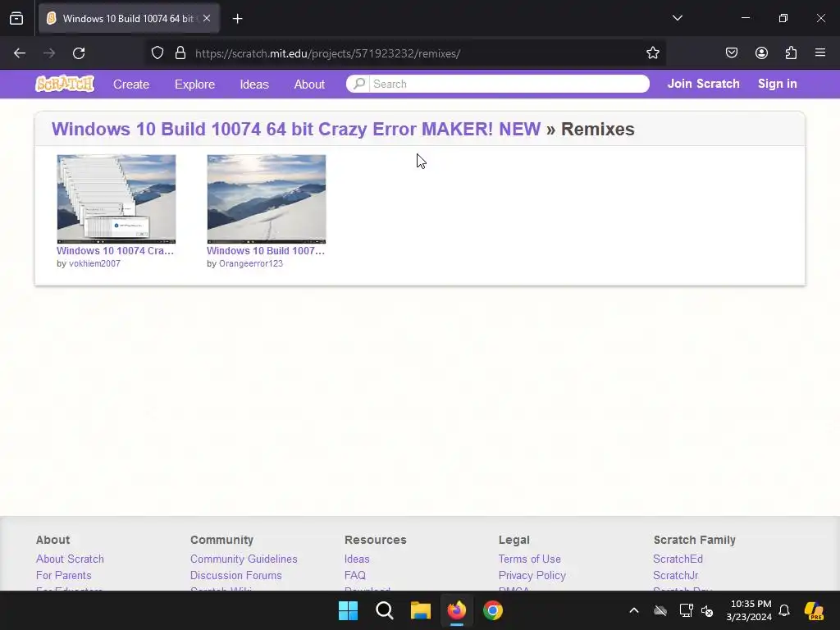Show hidden system tray icons chevron

tap(634, 610)
